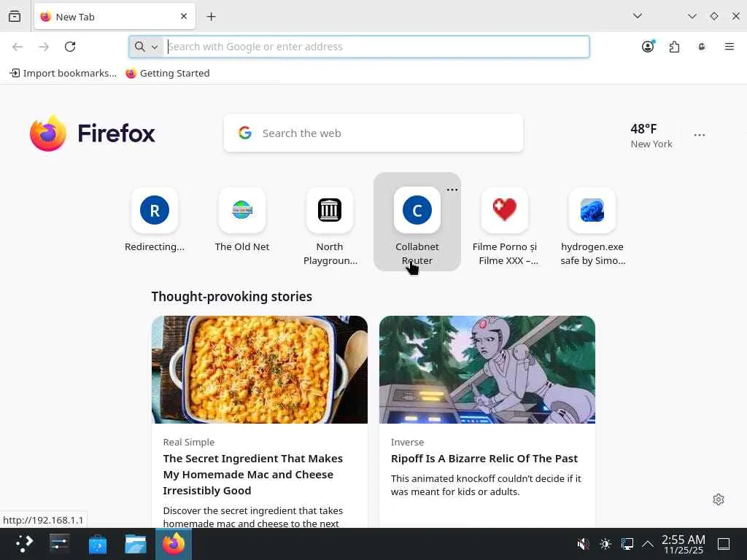The image size is (747, 560).
Task: Click the Thought-provoking stories heading
Action: [x=231, y=296]
